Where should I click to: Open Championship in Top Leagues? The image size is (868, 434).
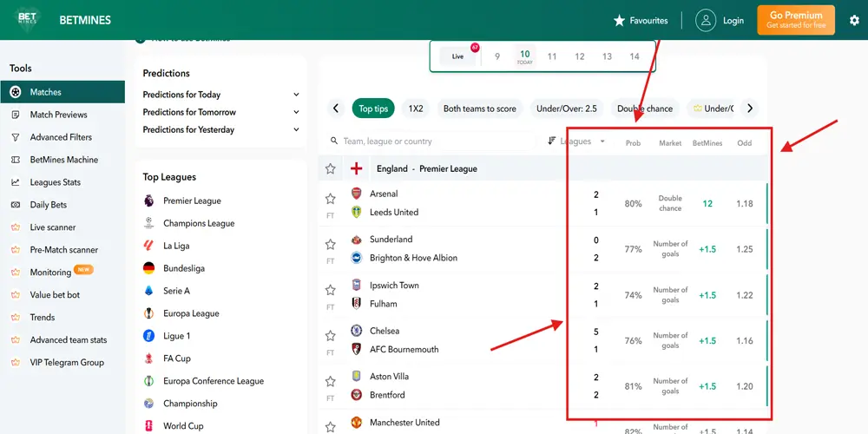click(x=190, y=404)
